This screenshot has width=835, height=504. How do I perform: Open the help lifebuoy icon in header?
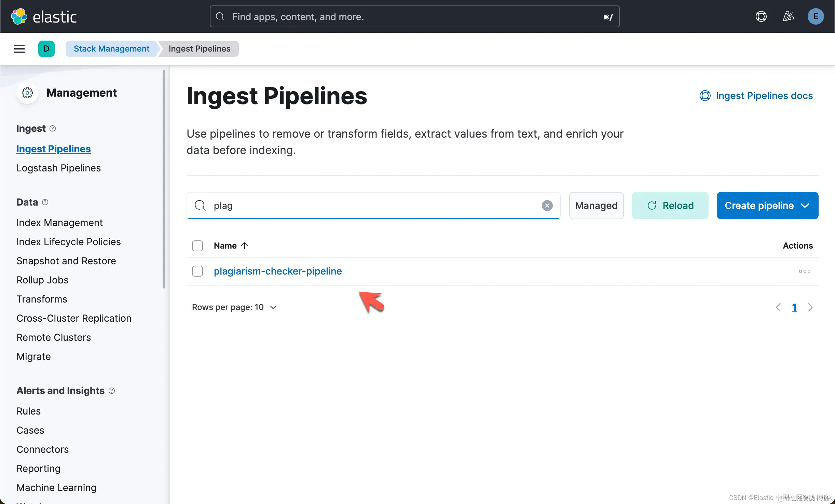[x=761, y=16]
